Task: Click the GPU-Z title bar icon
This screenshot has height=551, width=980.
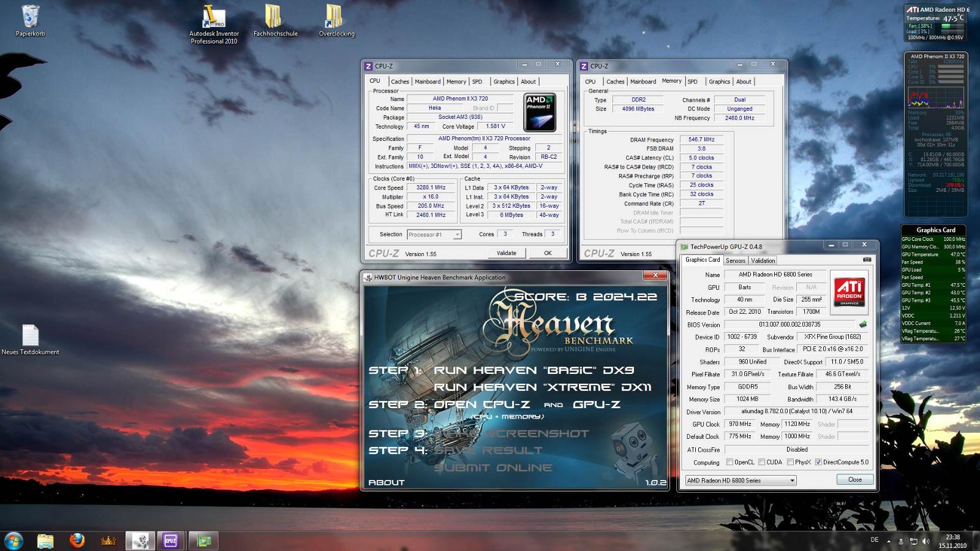Action: point(684,247)
